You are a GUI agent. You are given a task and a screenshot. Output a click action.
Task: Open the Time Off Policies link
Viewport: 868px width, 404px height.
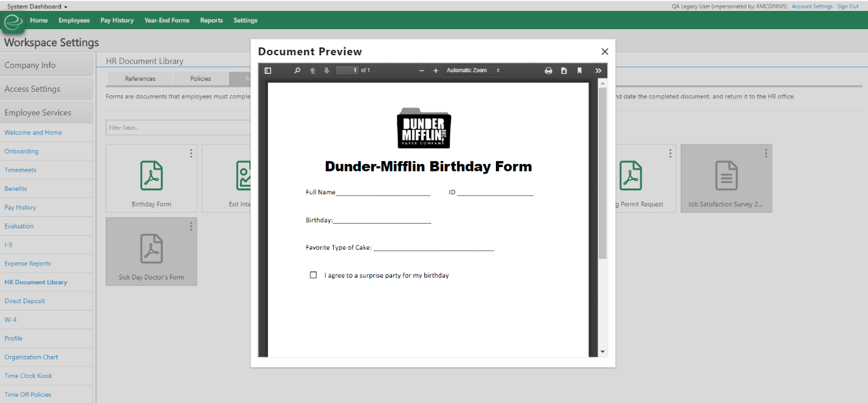click(x=28, y=395)
